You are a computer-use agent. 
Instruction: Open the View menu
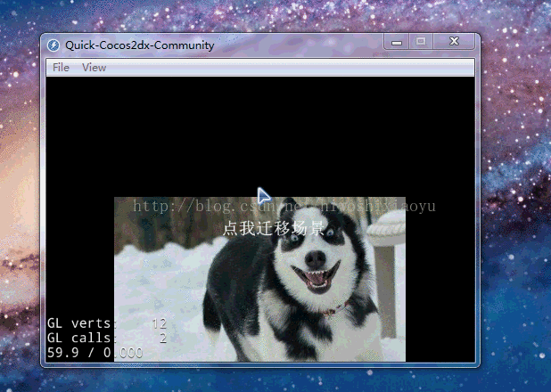(94, 68)
